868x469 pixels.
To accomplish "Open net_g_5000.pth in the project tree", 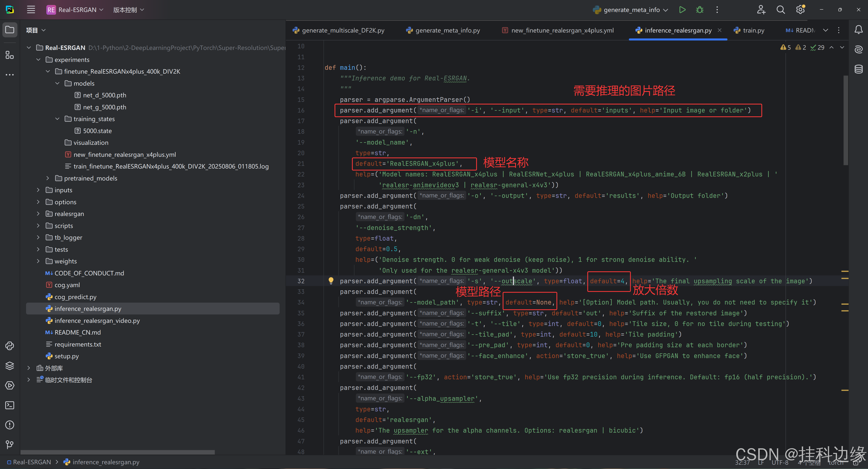I will pyautogui.click(x=104, y=107).
